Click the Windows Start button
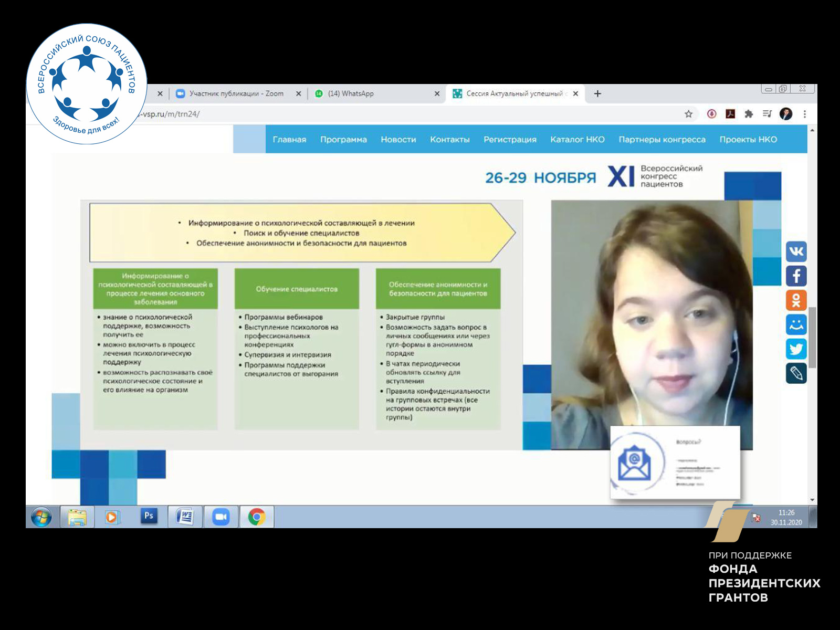Image resolution: width=840 pixels, height=630 pixels. pyautogui.click(x=41, y=517)
